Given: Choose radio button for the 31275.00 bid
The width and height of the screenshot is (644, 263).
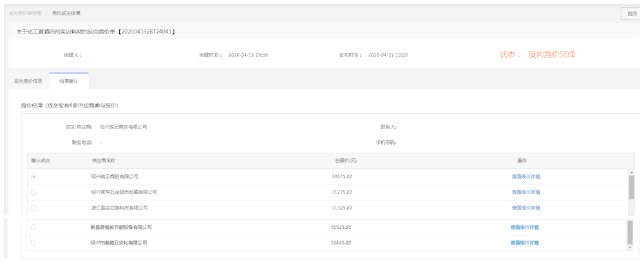Looking at the screenshot, I should pyautogui.click(x=33, y=192).
